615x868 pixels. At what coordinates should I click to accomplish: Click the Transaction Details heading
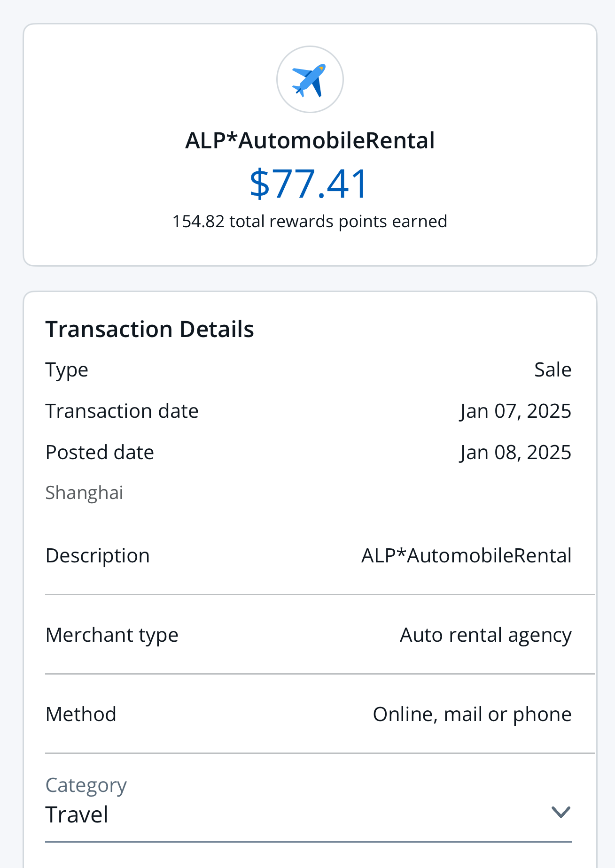(150, 329)
